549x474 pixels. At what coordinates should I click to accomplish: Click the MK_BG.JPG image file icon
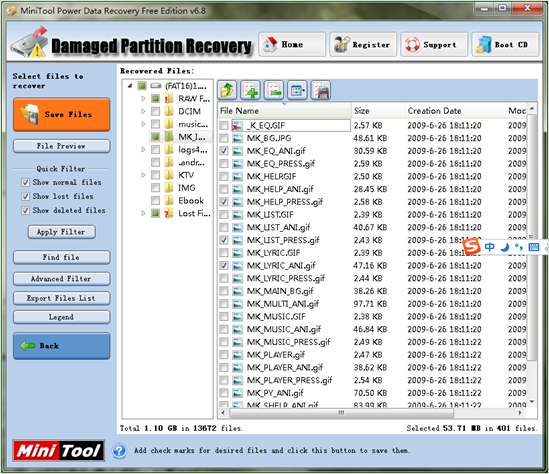(x=237, y=138)
